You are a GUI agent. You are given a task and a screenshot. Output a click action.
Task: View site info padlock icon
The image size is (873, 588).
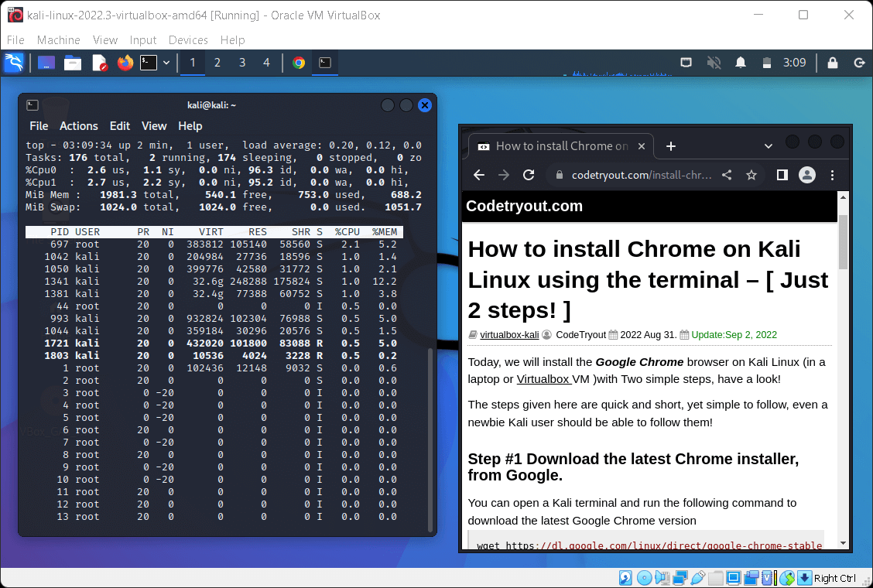click(560, 175)
